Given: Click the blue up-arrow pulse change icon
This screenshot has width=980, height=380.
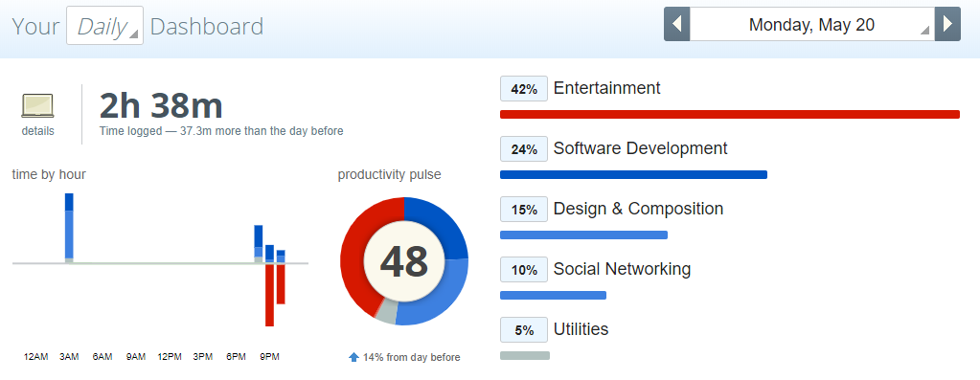Looking at the screenshot, I should pos(353,358).
